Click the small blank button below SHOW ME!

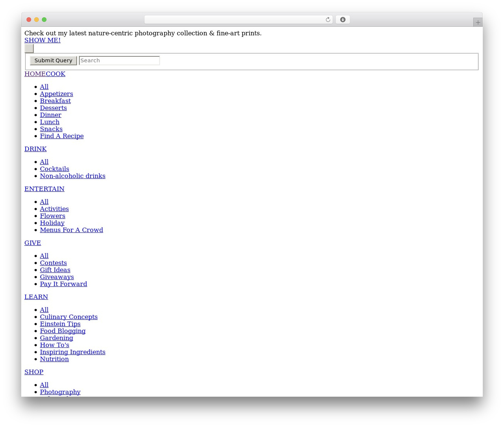29,48
